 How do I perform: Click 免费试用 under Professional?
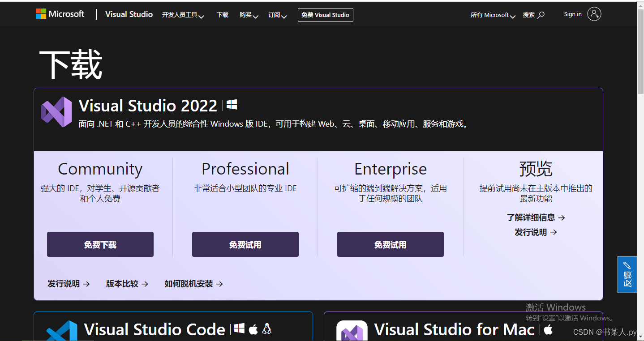click(245, 244)
